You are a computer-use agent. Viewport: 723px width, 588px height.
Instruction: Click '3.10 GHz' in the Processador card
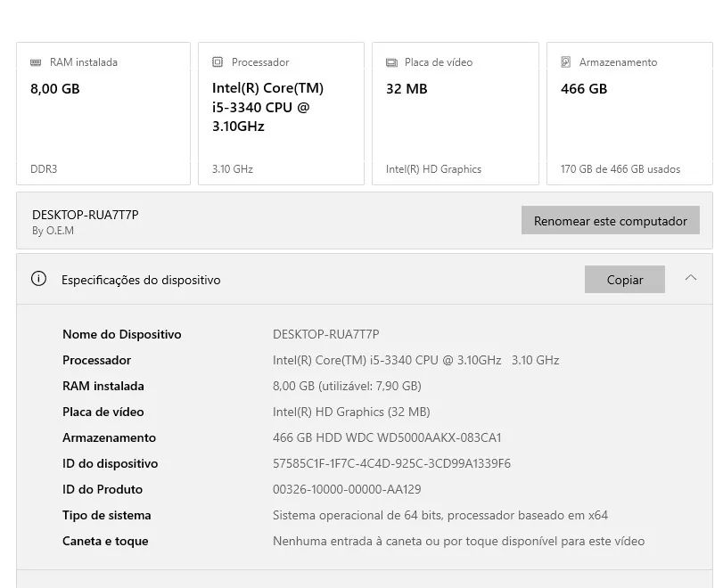click(233, 169)
